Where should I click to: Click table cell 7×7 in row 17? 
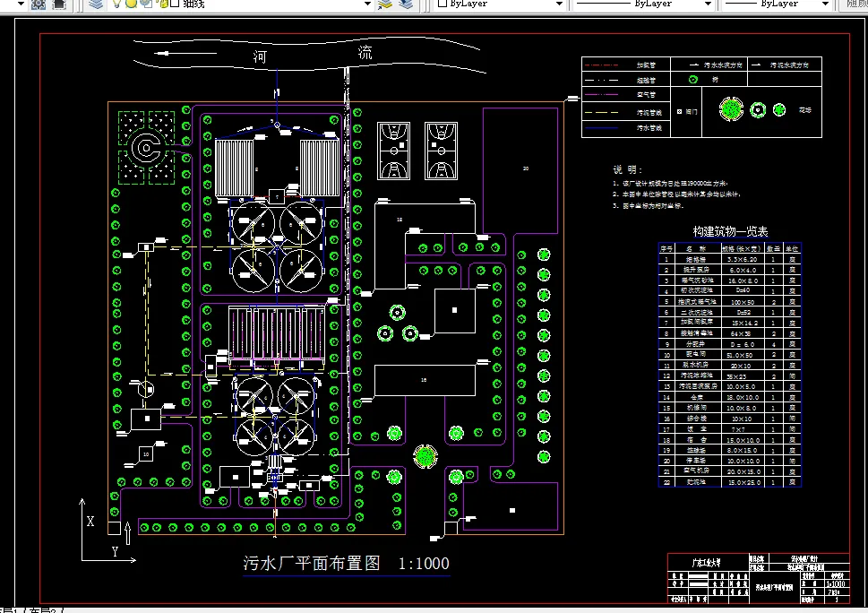tap(743, 429)
